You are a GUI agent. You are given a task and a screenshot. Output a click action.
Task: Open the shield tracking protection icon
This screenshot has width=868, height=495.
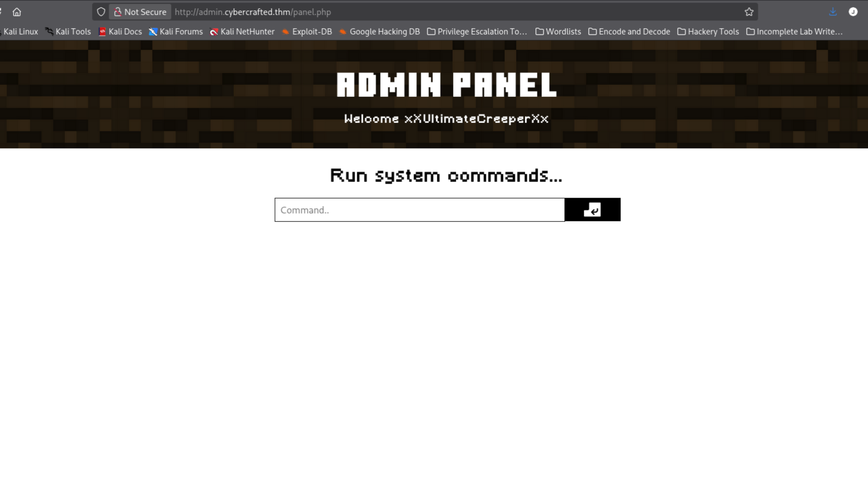(x=101, y=12)
